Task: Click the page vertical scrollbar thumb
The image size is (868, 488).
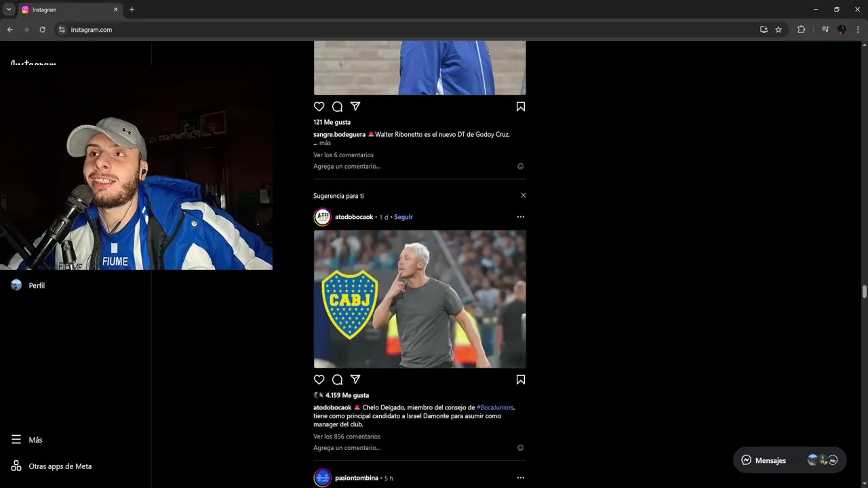Action: pyautogui.click(x=865, y=292)
